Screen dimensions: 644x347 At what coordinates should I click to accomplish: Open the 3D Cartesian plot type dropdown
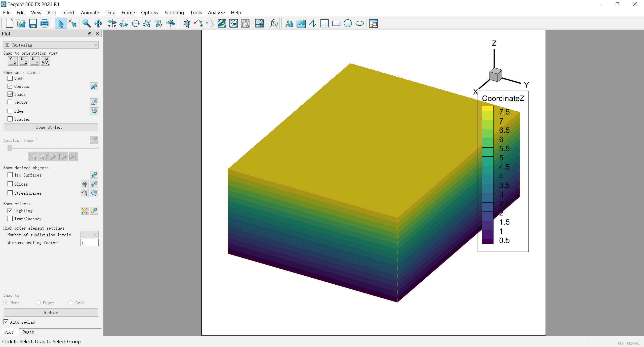51,45
